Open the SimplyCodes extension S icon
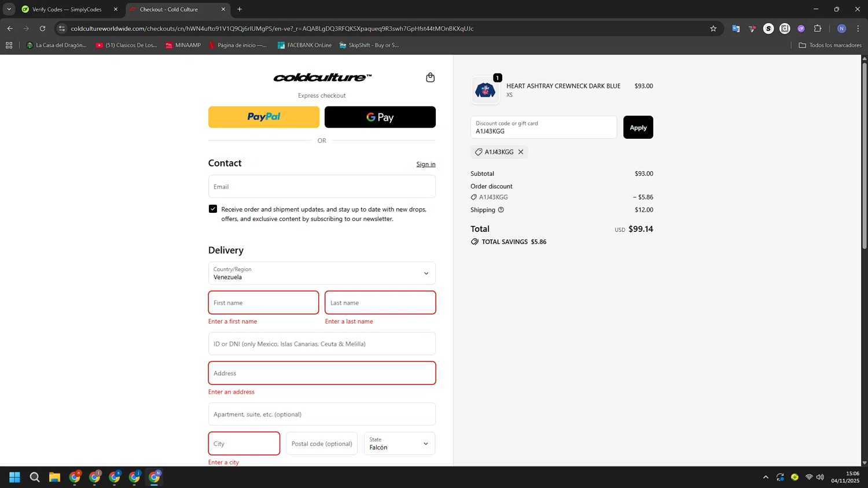The width and height of the screenshot is (868, 488). click(768, 28)
